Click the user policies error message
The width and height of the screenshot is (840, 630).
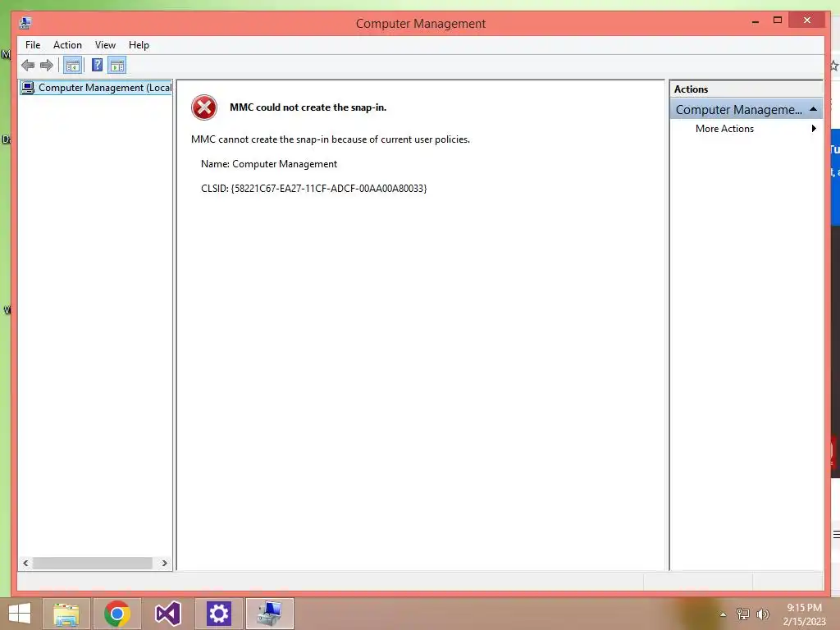[331, 139]
